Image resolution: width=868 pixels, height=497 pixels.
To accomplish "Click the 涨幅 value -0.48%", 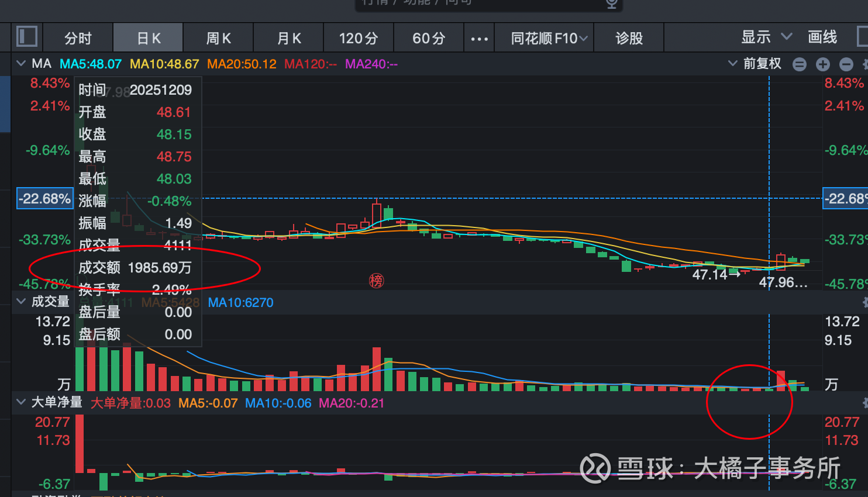I will point(170,201).
